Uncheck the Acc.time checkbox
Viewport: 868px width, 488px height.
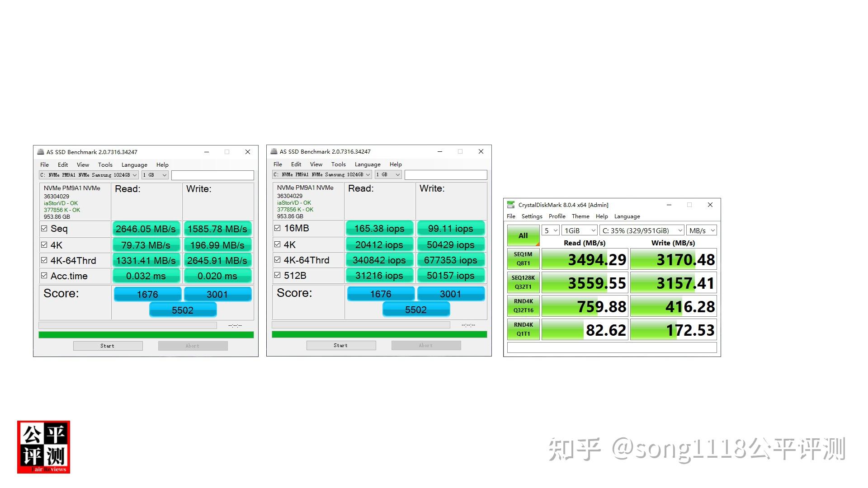tap(44, 275)
